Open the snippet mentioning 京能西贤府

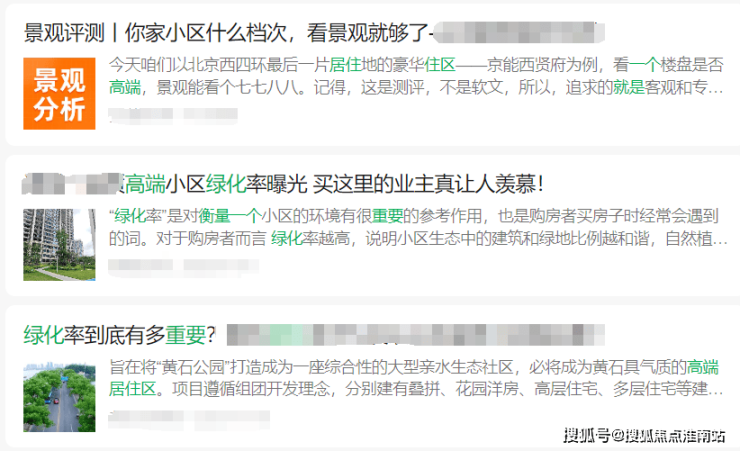(416, 76)
